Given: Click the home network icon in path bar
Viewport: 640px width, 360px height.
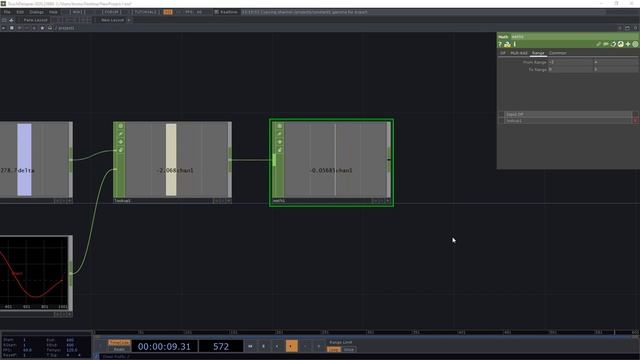Looking at the screenshot, I should [50, 28].
